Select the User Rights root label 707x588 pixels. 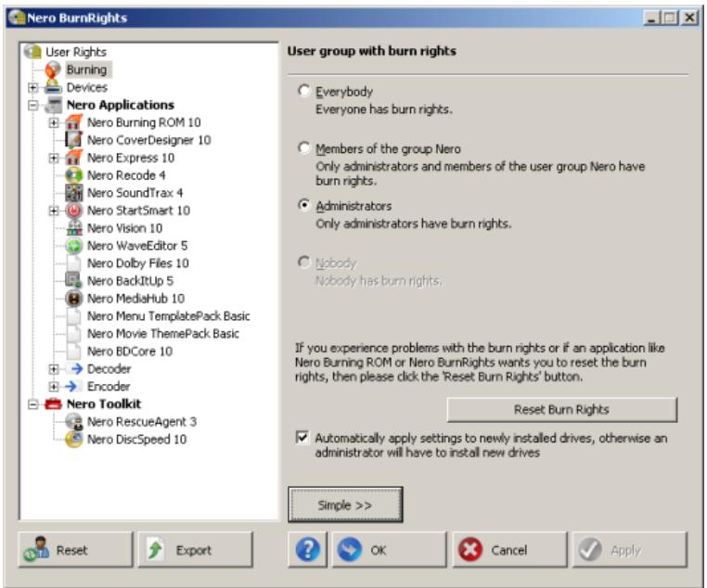coord(76,52)
